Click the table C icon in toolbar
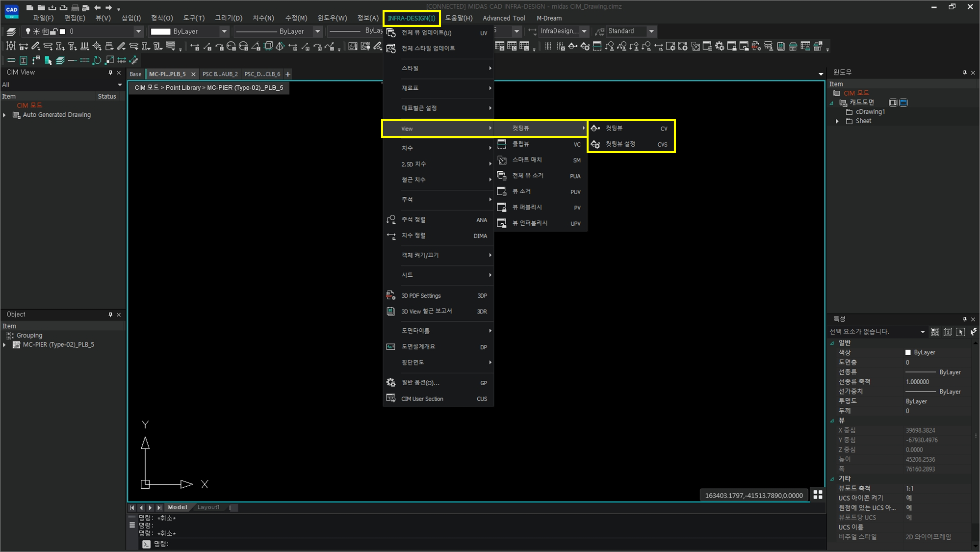This screenshot has width=980, height=552. (512, 47)
